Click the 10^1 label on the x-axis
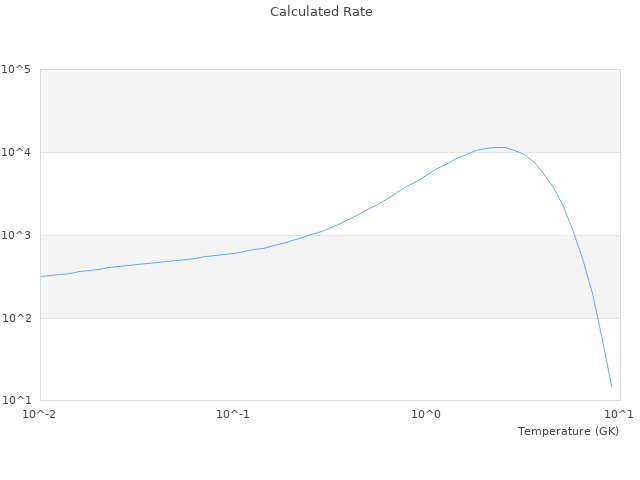This screenshot has width=640, height=480. pos(619,414)
